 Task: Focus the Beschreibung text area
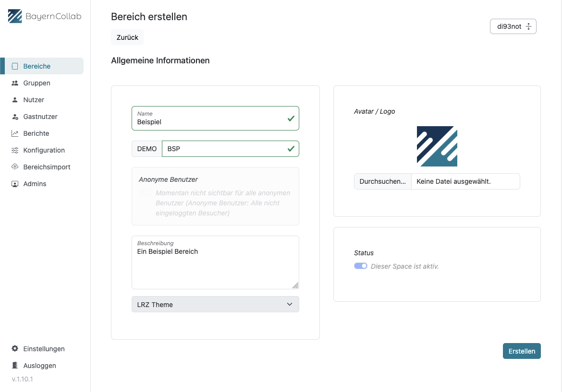pyautogui.click(x=215, y=266)
